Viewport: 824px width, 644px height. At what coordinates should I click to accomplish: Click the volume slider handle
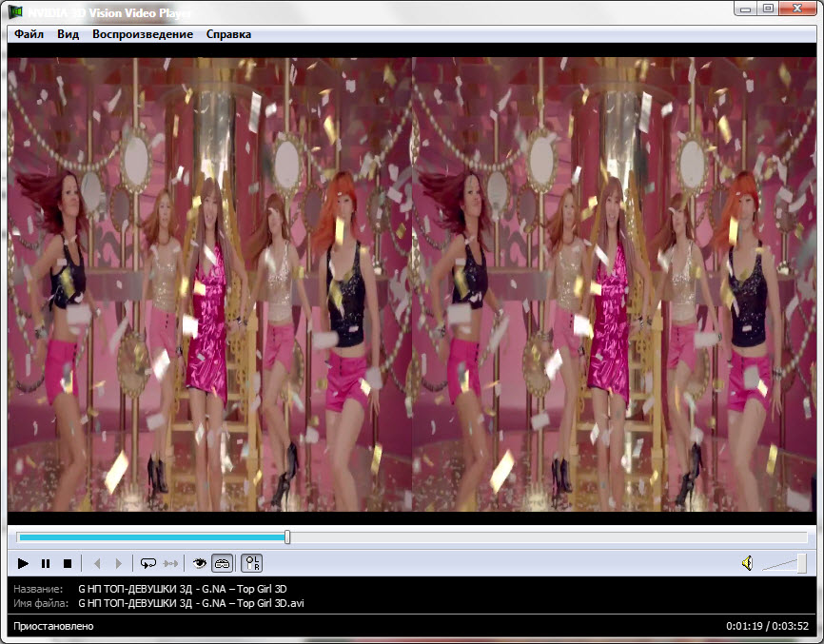point(802,563)
